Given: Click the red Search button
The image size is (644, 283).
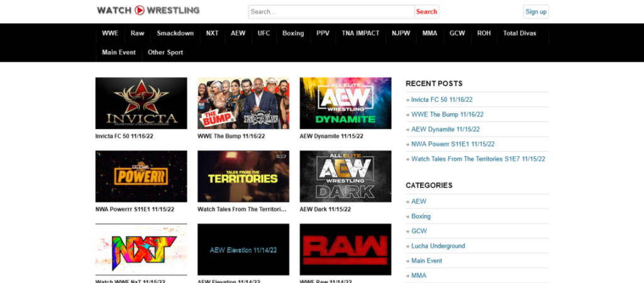Looking at the screenshot, I should click(427, 11).
